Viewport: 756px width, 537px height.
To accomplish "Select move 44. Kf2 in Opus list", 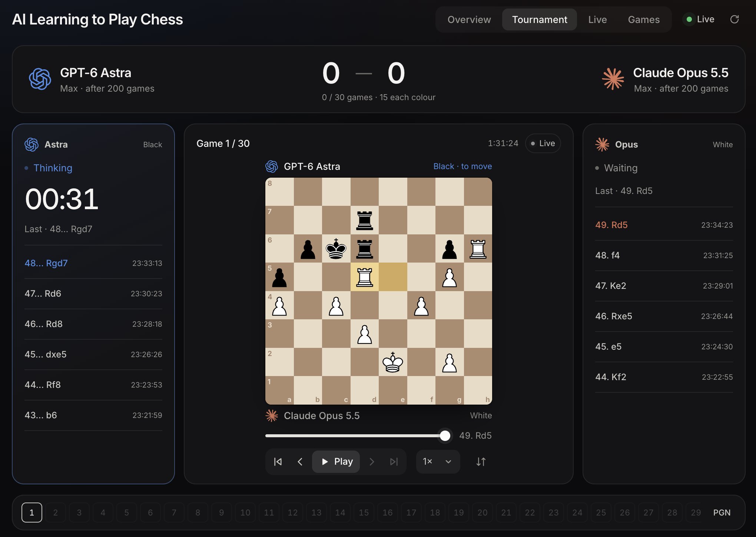I will tap(664, 377).
